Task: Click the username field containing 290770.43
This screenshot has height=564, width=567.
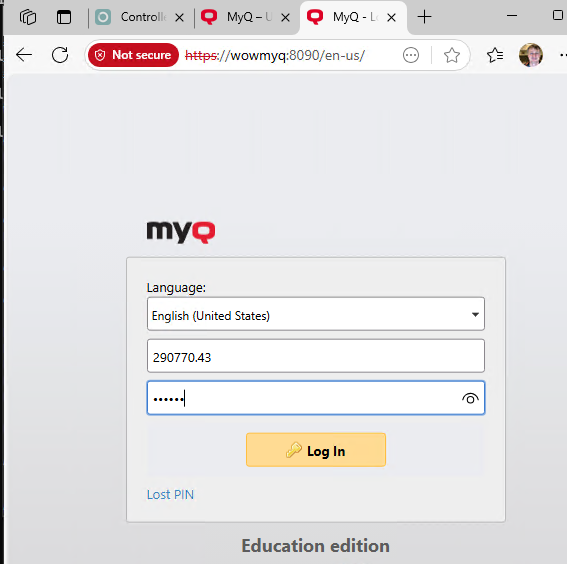Action: (x=316, y=356)
